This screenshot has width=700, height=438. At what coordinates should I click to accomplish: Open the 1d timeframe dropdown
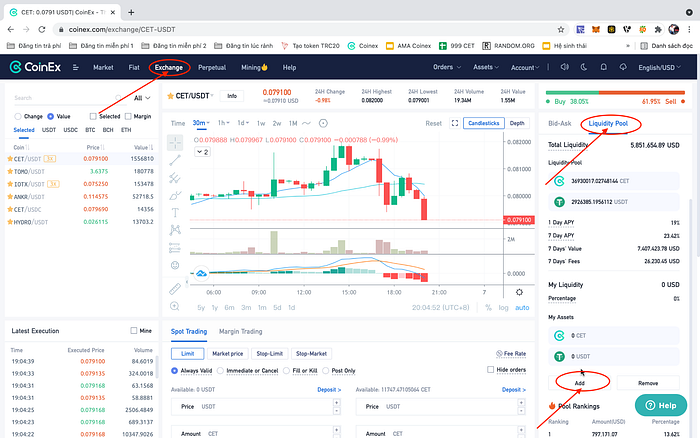[243, 123]
